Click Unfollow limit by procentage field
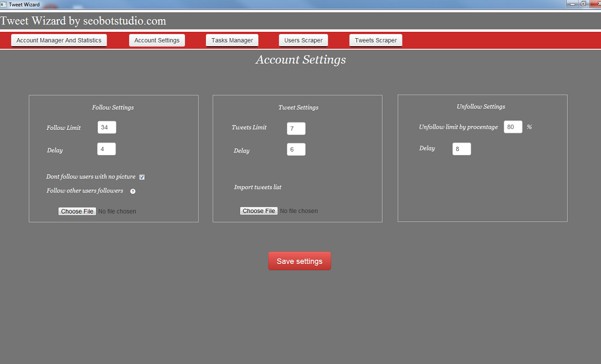 tap(513, 127)
